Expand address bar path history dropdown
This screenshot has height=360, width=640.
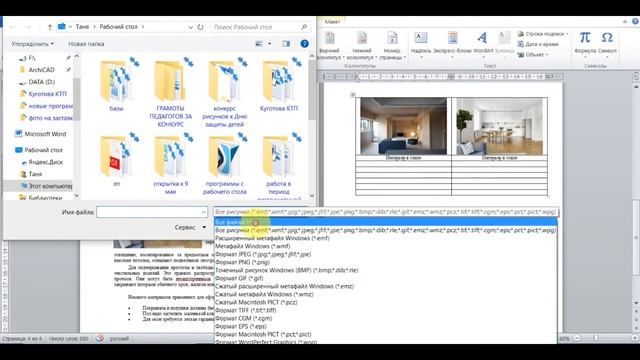(190, 27)
